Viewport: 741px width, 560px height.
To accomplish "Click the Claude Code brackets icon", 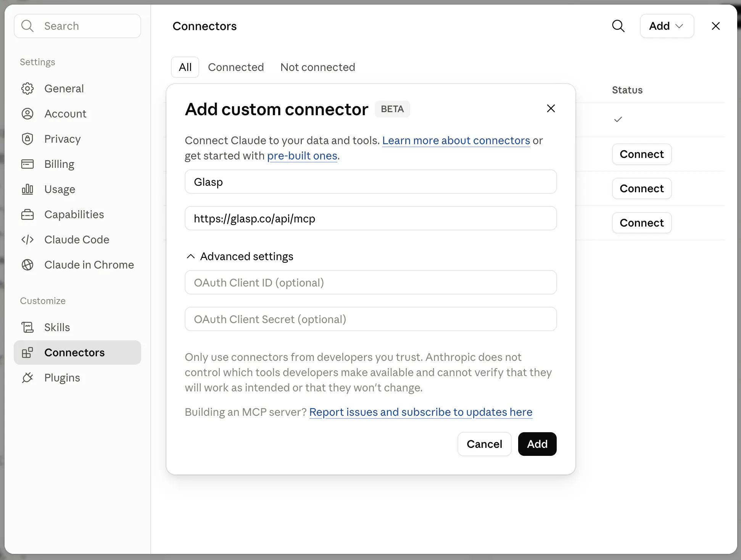I will click(x=27, y=240).
